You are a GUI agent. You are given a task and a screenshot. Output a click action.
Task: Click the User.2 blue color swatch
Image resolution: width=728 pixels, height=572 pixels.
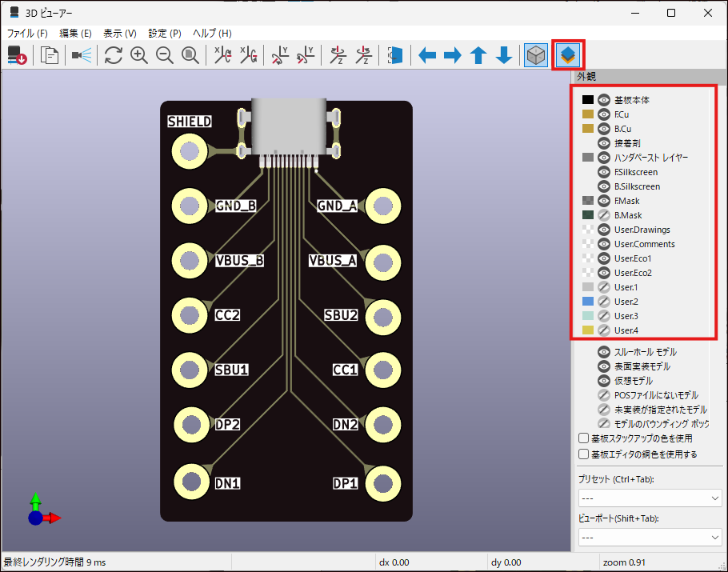click(588, 302)
